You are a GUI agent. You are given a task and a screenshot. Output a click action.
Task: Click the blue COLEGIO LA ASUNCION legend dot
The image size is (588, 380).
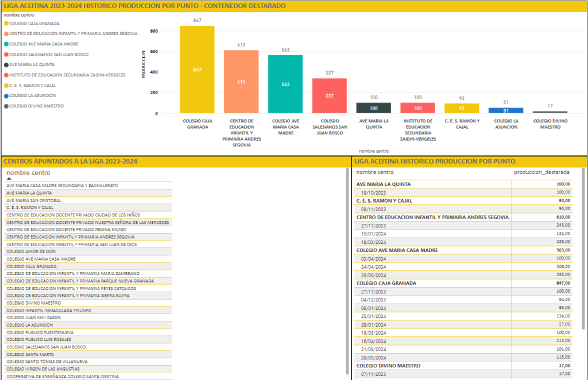6,96
